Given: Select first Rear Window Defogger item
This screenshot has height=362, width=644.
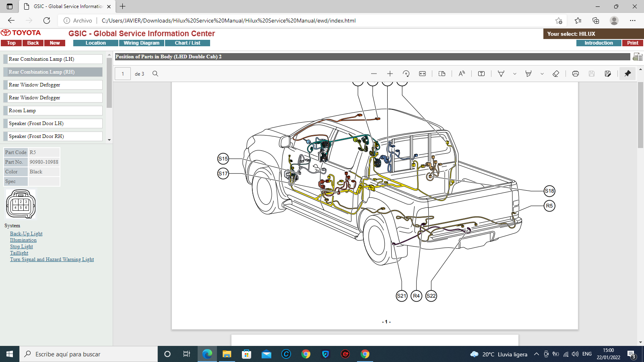Looking at the screenshot, I should pyautogui.click(x=53, y=85).
